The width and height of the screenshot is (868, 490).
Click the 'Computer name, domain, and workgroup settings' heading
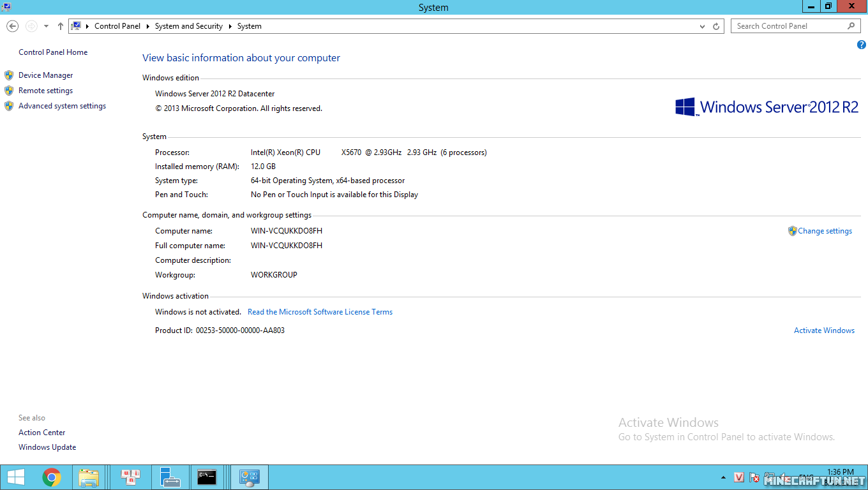tap(227, 215)
